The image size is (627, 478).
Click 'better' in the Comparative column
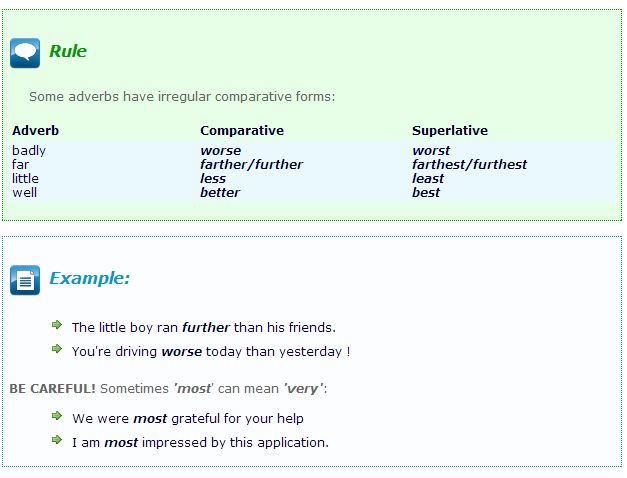(x=220, y=193)
